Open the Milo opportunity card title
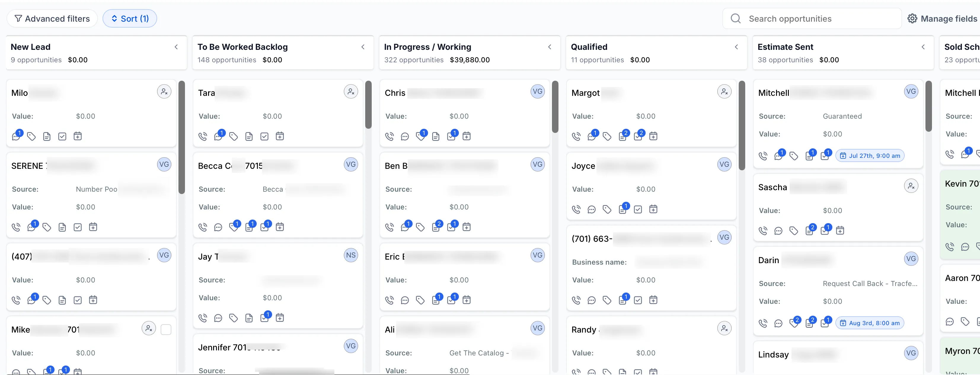The height and width of the screenshot is (375, 980). [x=20, y=93]
